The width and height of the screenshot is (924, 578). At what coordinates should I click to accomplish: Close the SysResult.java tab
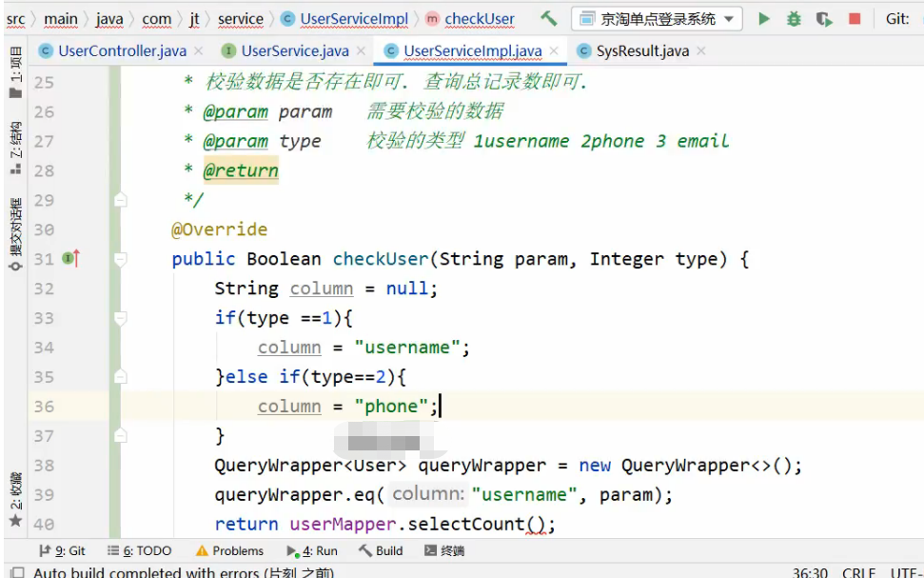click(701, 51)
